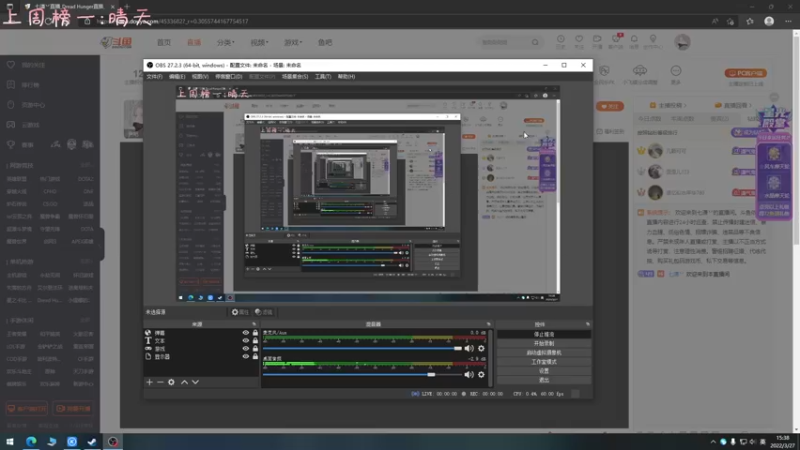Open the 编辑(E) menu in OBS
The height and width of the screenshot is (450, 800).
click(177, 77)
